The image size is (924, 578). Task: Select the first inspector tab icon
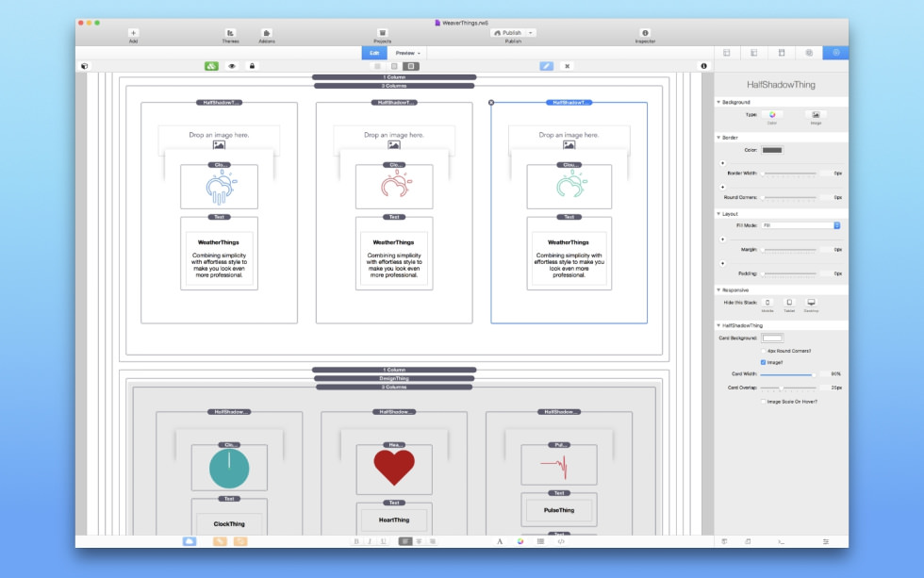(727, 53)
